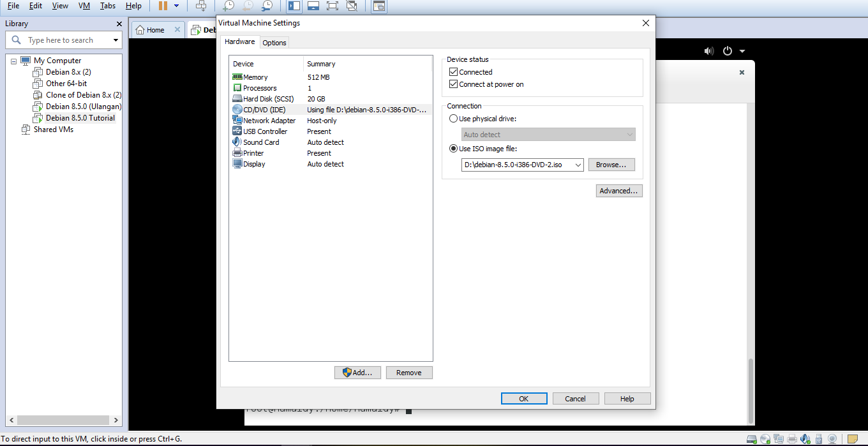Click the CD/DVD status bar icon
868x446 pixels.
pos(765,439)
